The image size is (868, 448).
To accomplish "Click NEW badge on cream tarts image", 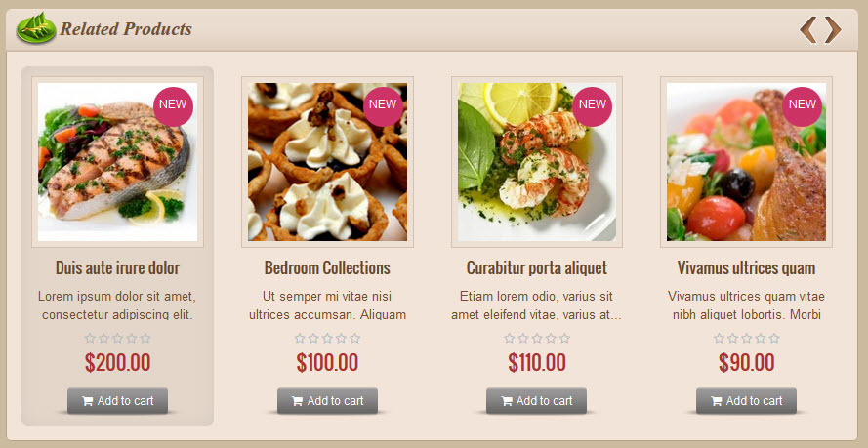I will (x=383, y=106).
